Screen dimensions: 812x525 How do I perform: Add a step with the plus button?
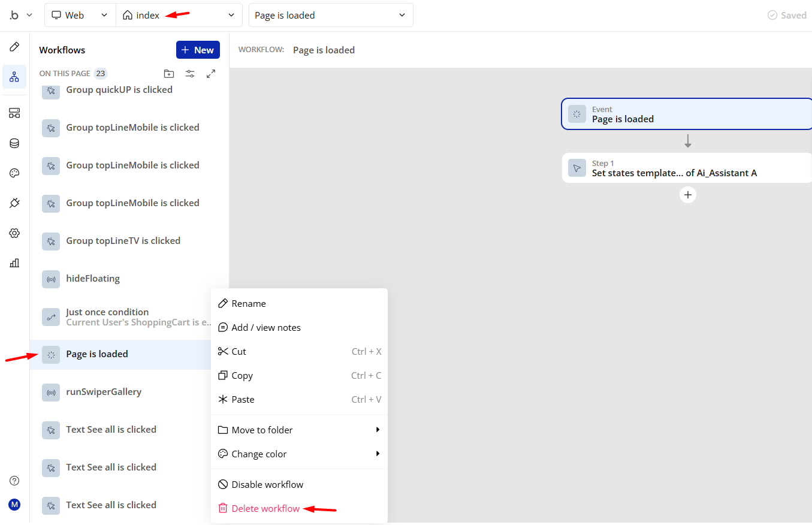coord(688,195)
